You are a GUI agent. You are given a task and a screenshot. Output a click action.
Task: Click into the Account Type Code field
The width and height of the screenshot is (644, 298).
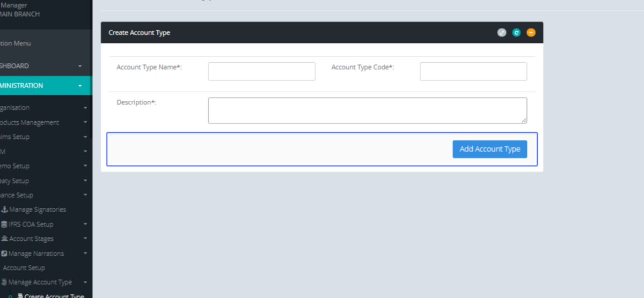[x=473, y=71]
